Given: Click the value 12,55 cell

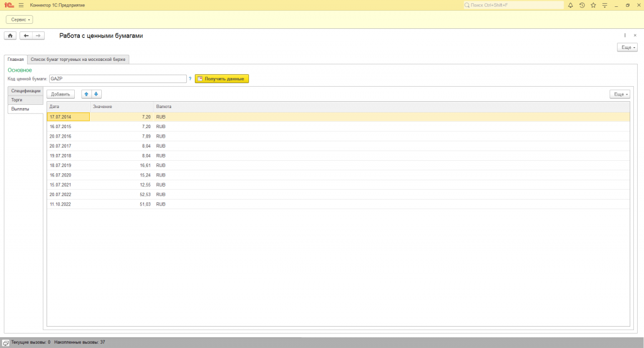Looking at the screenshot, I should tap(122, 185).
